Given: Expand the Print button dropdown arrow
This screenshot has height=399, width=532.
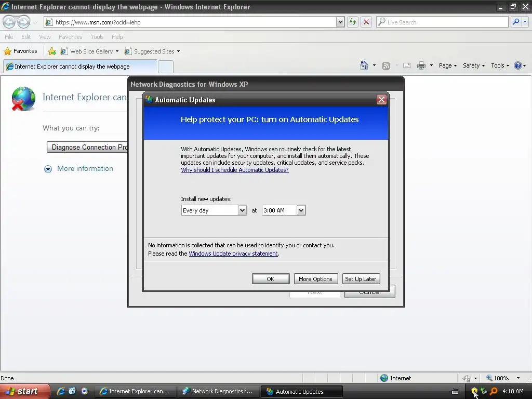Looking at the screenshot, I should point(431,65).
